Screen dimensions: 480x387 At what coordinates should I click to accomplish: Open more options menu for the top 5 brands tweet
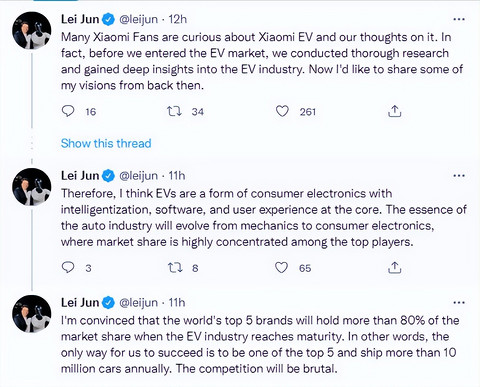coord(459,303)
